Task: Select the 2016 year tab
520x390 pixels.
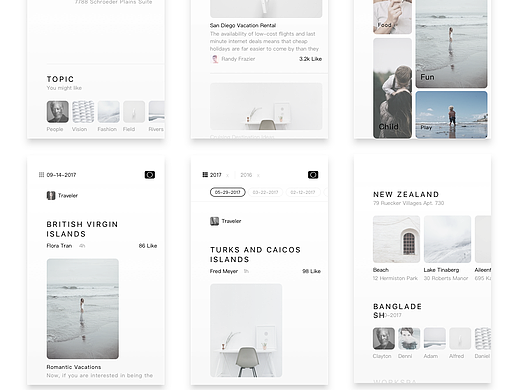Action: pyautogui.click(x=246, y=175)
